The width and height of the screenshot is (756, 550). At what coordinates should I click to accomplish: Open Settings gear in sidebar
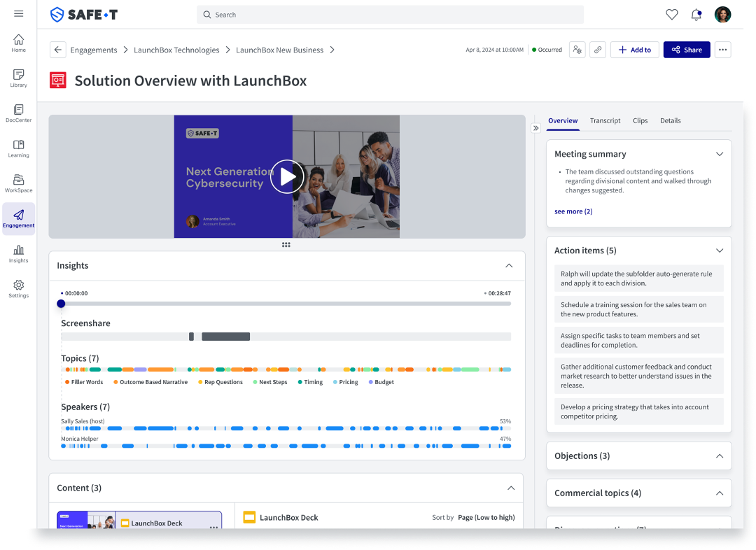tap(18, 289)
